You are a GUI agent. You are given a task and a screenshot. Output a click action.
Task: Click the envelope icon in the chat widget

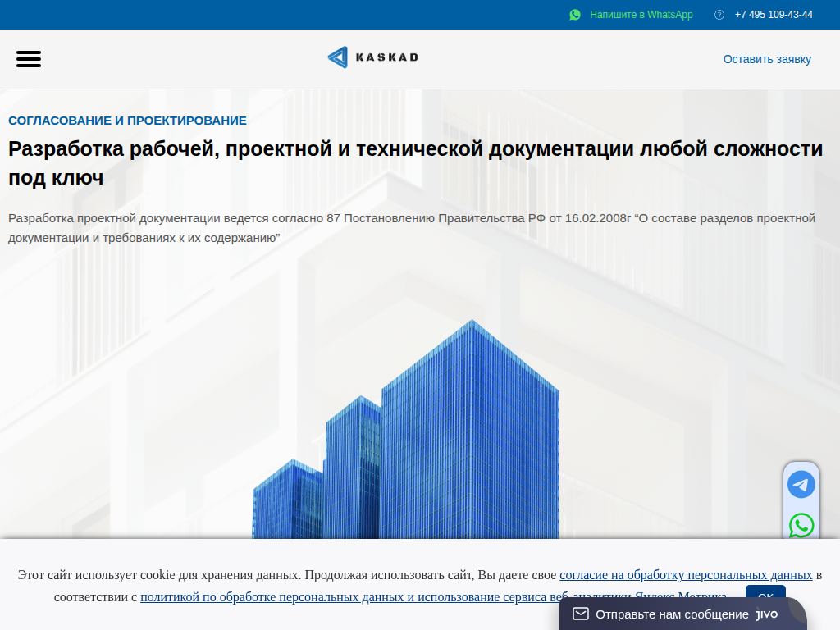click(581, 613)
